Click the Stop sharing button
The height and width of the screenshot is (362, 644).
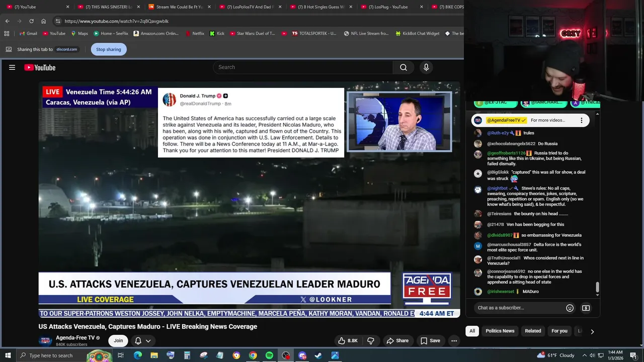109,49
